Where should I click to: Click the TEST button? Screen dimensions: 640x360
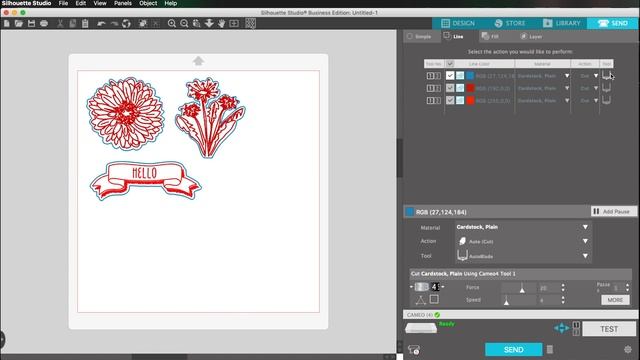pyautogui.click(x=609, y=329)
